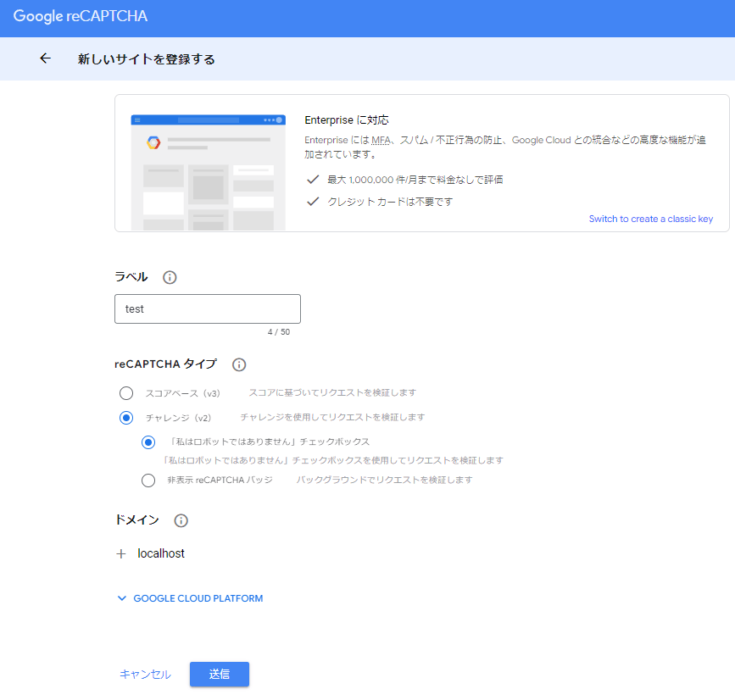The image size is (735, 700).
Task: Click the description バックグラウンドでリクエストを検証します
Action: [x=384, y=480]
